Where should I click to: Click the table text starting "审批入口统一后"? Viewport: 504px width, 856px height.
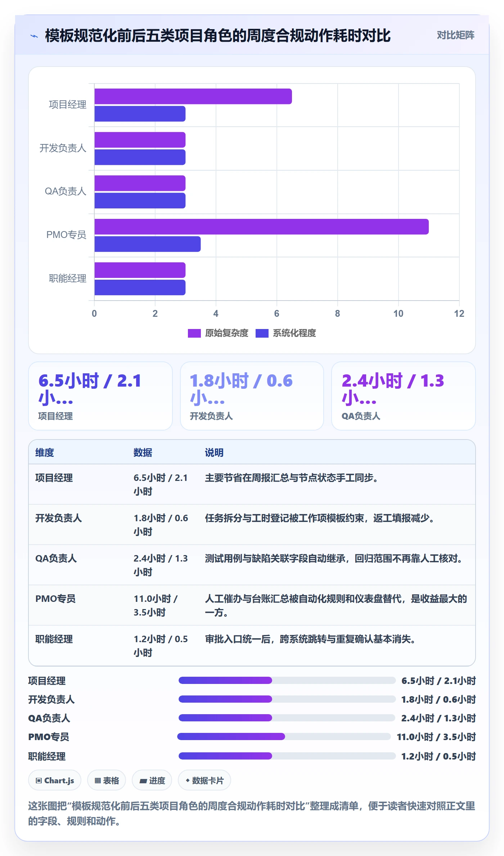(311, 639)
